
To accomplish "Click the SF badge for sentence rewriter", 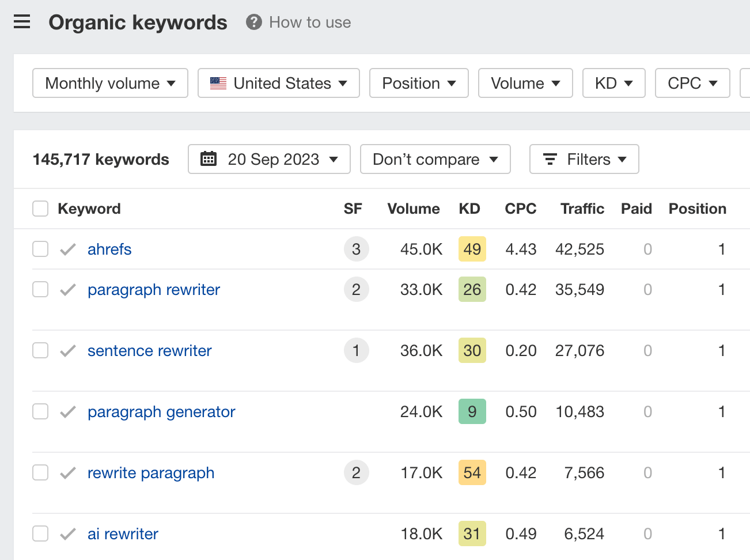I will click(x=356, y=350).
